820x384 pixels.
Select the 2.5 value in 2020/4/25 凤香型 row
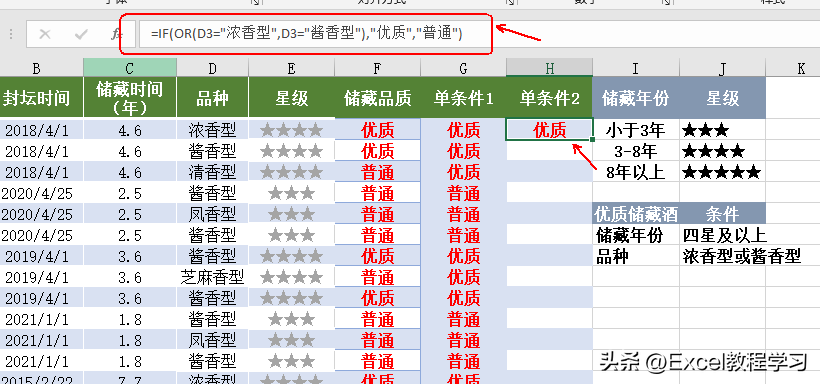point(130,213)
